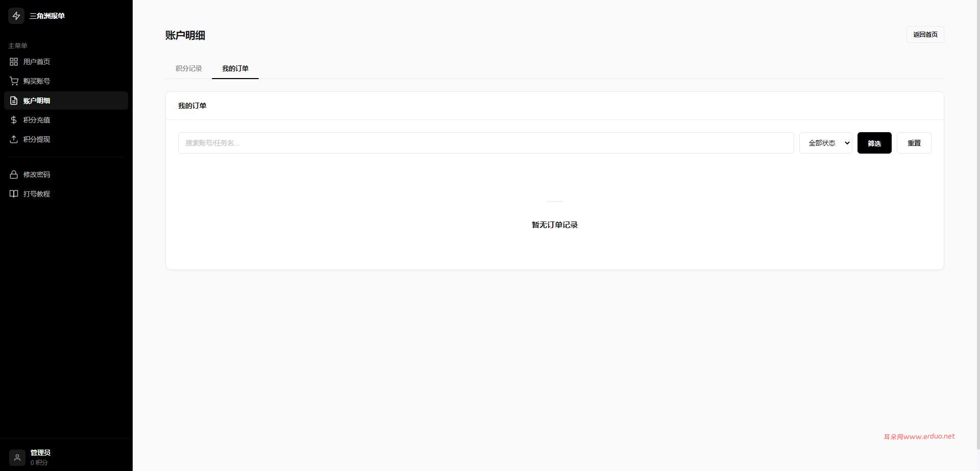
Task: Click the 账户明细 document icon
Action: (x=14, y=101)
